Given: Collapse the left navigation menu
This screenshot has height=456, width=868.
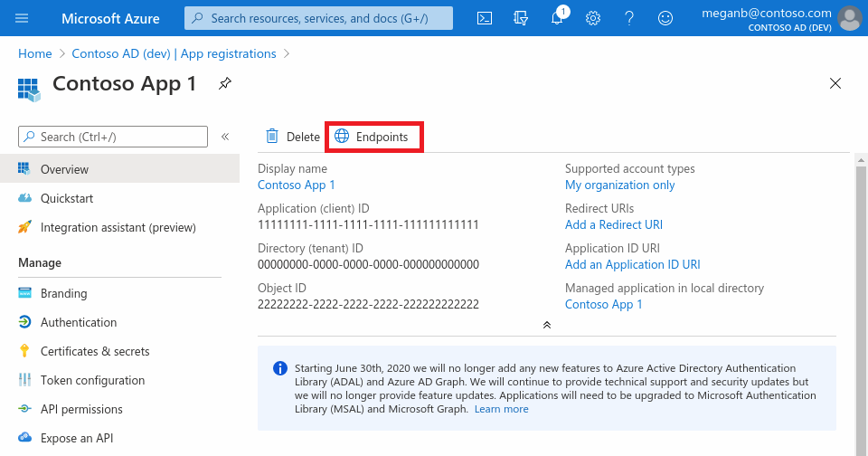Looking at the screenshot, I should [x=225, y=137].
